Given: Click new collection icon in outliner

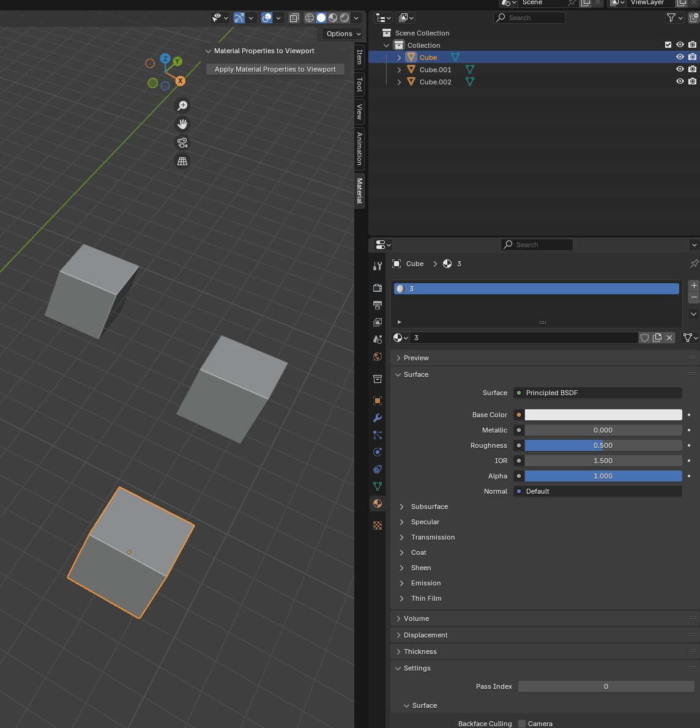Looking at the screenshot, I should [693, 18].
